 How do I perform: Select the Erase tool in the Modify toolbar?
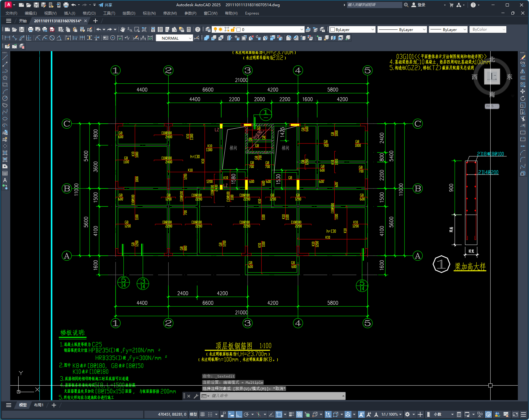coord(523,57)
